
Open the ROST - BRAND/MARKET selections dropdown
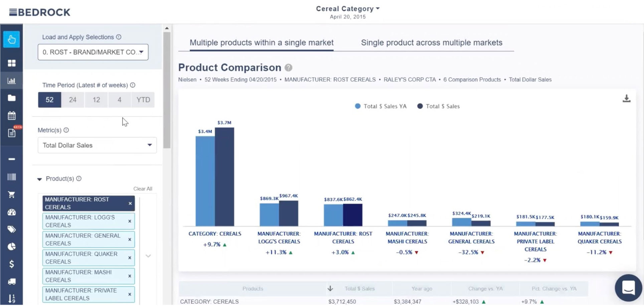(93, 52)
